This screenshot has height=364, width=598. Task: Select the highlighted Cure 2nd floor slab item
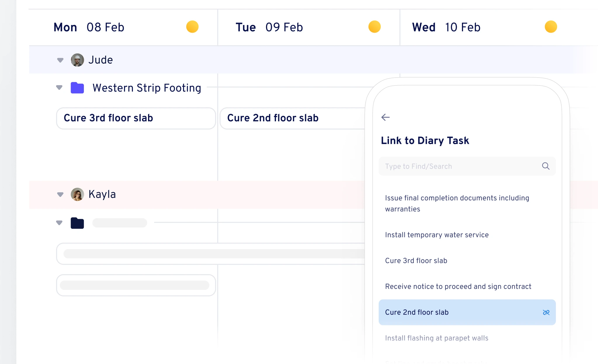click(x=467, y=312)
